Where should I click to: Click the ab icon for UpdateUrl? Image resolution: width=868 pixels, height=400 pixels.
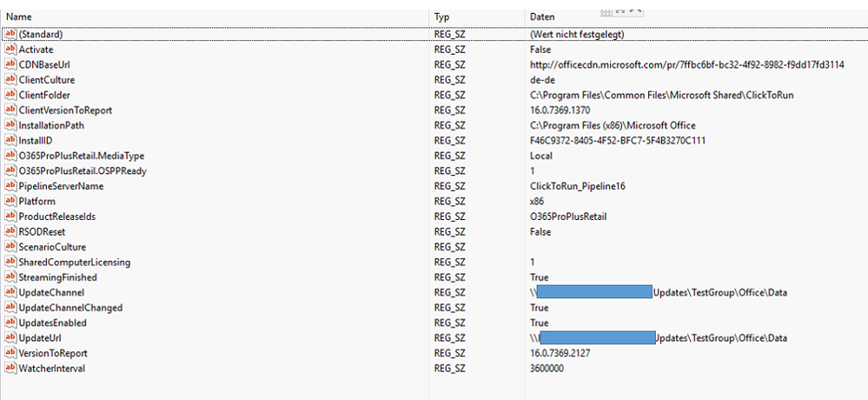10,337
